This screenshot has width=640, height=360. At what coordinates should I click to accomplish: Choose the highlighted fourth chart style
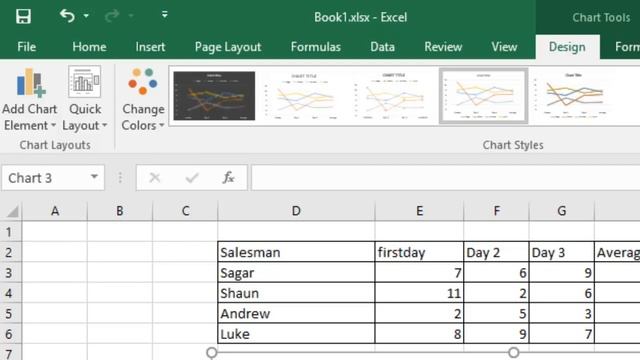click(483, 96)
